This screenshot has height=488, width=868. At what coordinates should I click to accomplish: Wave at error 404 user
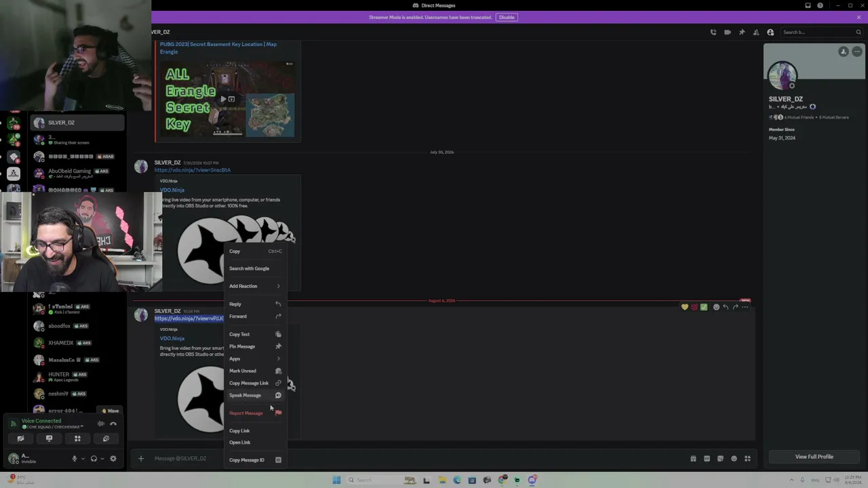[x=110, y=411]
